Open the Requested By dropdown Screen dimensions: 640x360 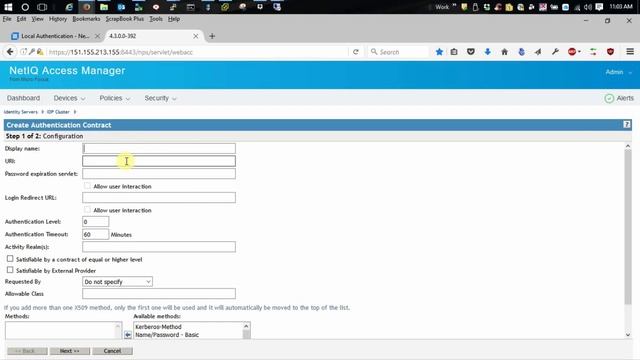(117, 282)
